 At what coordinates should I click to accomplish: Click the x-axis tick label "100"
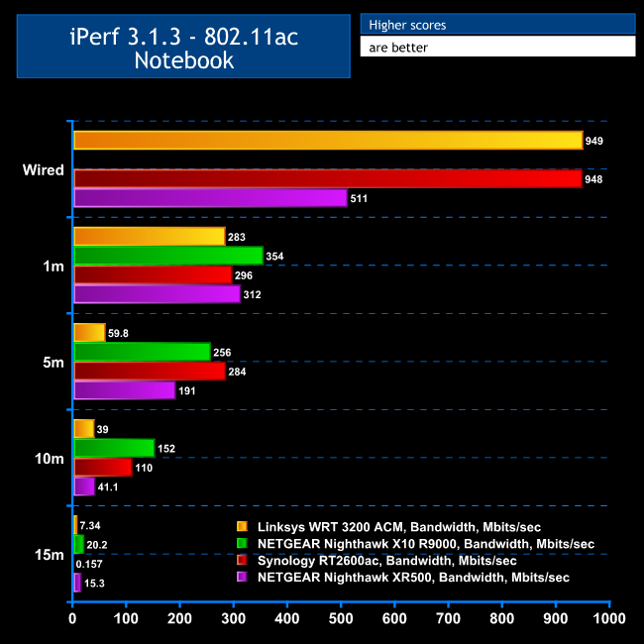[126, 618]
